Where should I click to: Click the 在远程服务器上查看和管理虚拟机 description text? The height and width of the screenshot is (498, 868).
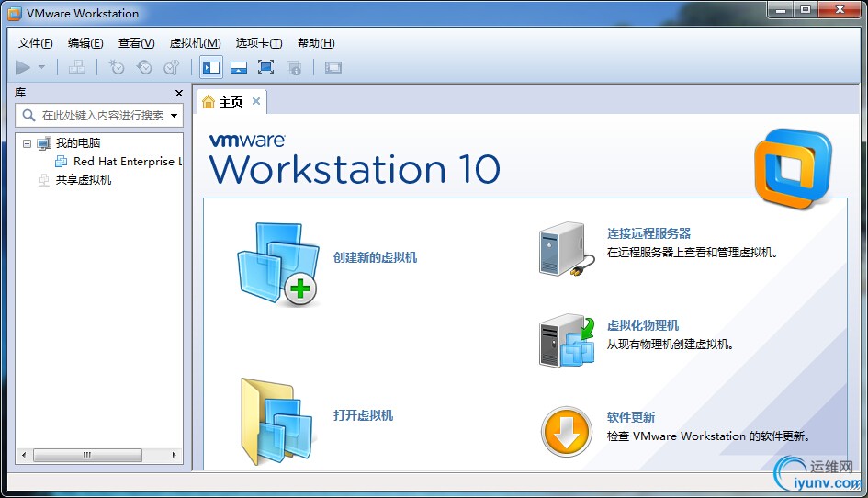tap(693, 253)
